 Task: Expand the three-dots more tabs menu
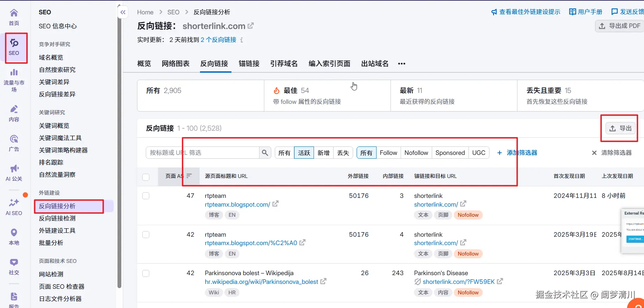[402, 64]
